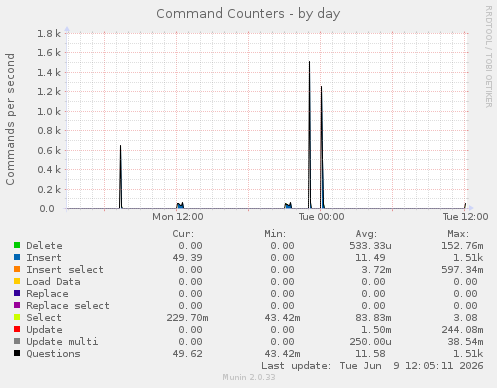This screenshot has height=388, width=497.
Task: Click the '0.4 k' y-axis label
Action: [49, 170]
